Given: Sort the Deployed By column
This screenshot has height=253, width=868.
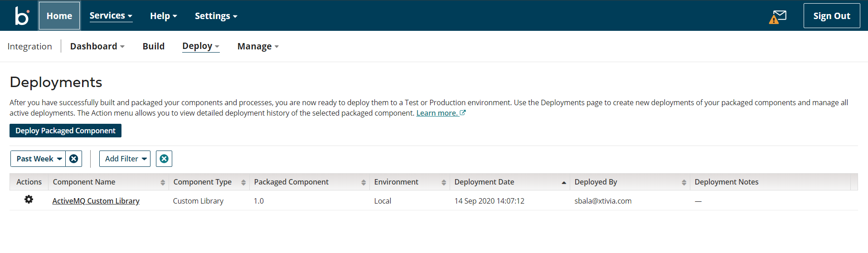Looking at the screenshot, I should [684, 182].
